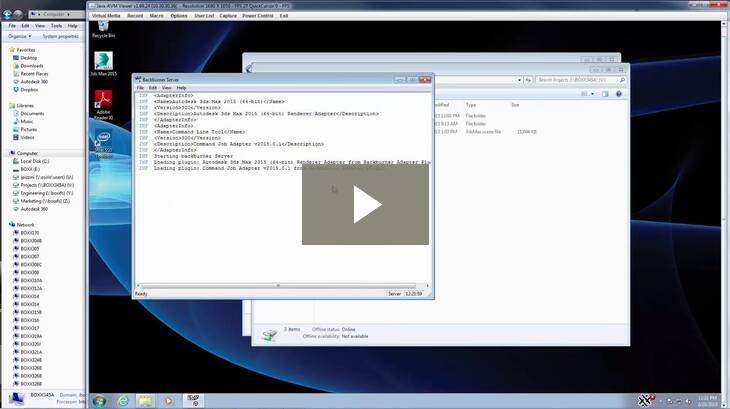
Task: Open the Recycle Bin desktop icon
Action: point(103,29)
